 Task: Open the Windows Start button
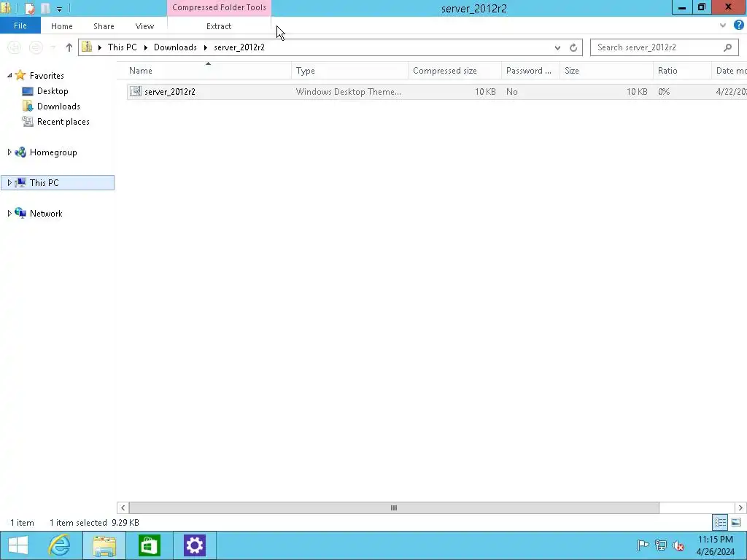[18, 545]
